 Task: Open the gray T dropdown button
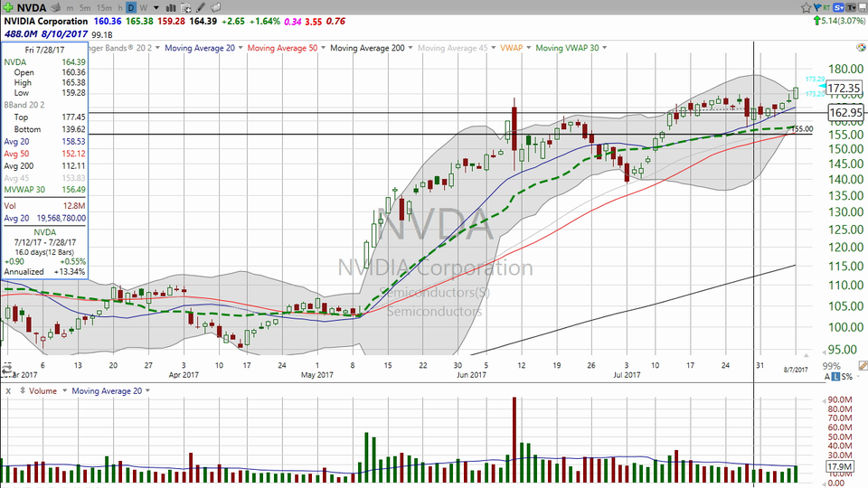(852, 8)
